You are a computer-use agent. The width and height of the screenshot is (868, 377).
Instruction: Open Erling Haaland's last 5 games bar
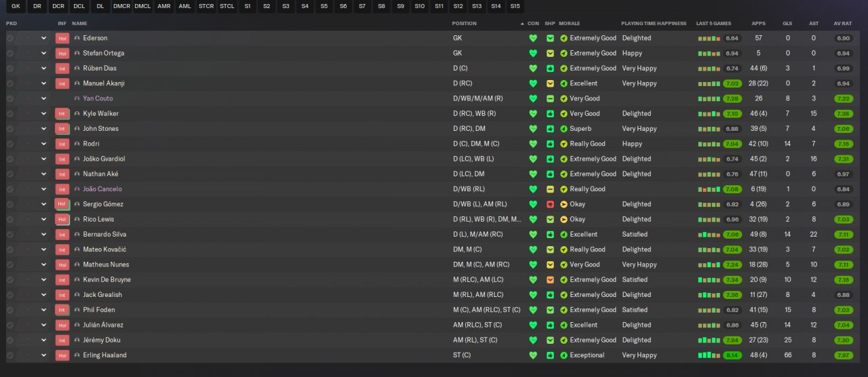click(709, 355)
